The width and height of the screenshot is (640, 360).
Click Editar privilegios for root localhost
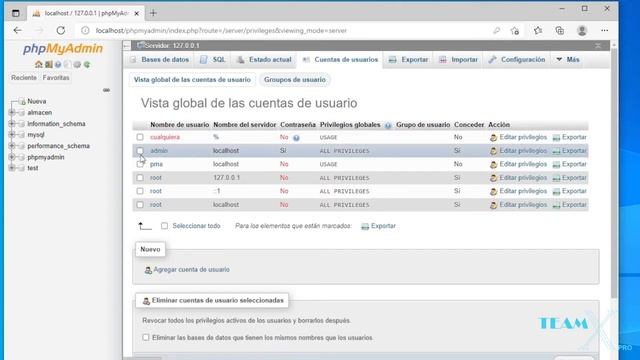pos(523,204)
